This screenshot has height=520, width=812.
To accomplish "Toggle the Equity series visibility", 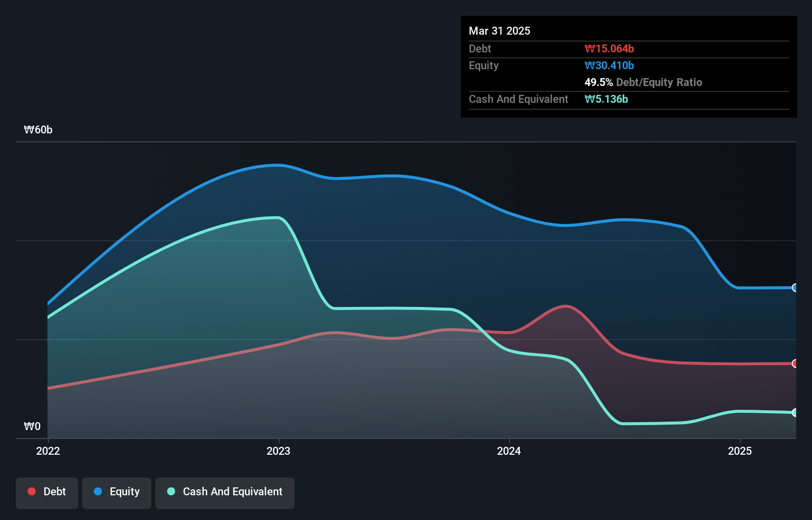I will click(x=116, y=492).
